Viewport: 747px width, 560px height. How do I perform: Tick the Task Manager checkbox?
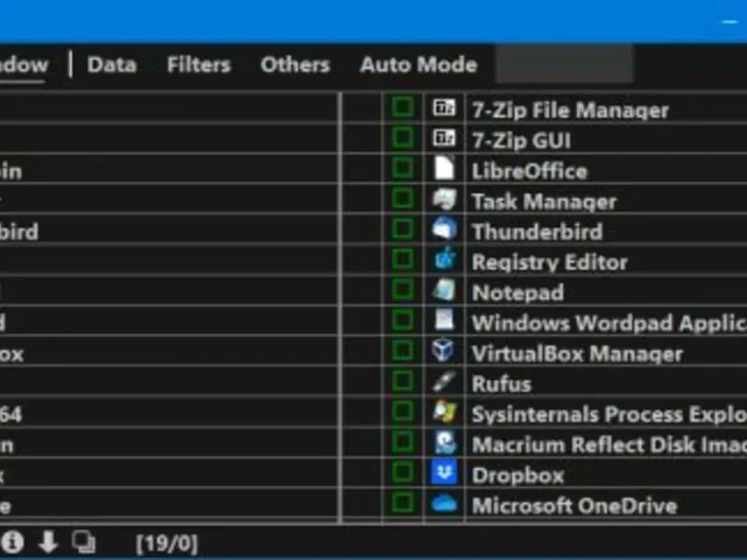402,198
